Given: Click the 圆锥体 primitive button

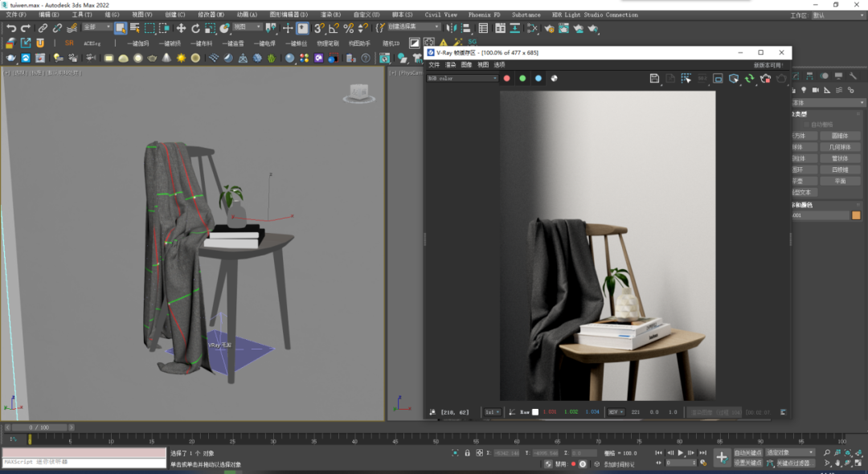Looking at the screenshot, I should [840, 136].
